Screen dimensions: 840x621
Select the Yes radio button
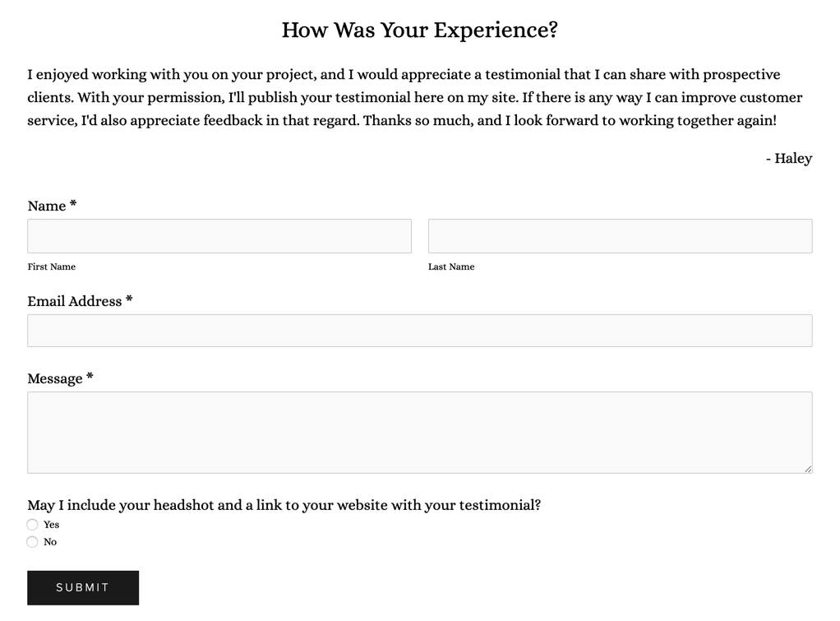[x=32, y=525]
